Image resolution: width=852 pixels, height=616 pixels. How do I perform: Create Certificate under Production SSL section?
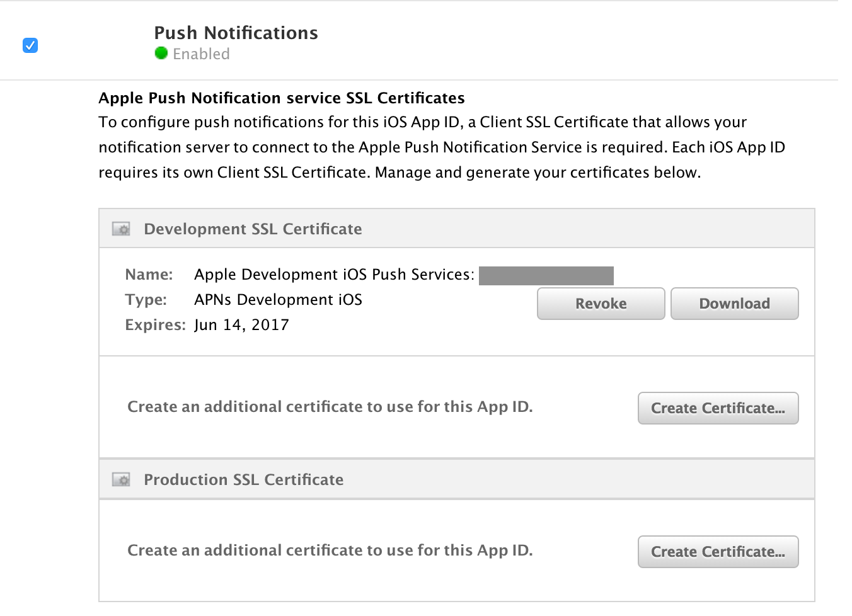point(718,552)
